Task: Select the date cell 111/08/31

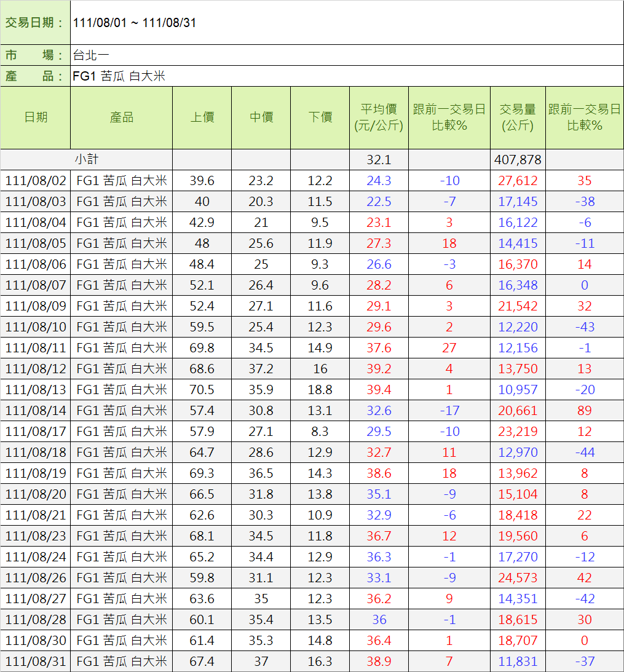Action: (x=36, y=662)
